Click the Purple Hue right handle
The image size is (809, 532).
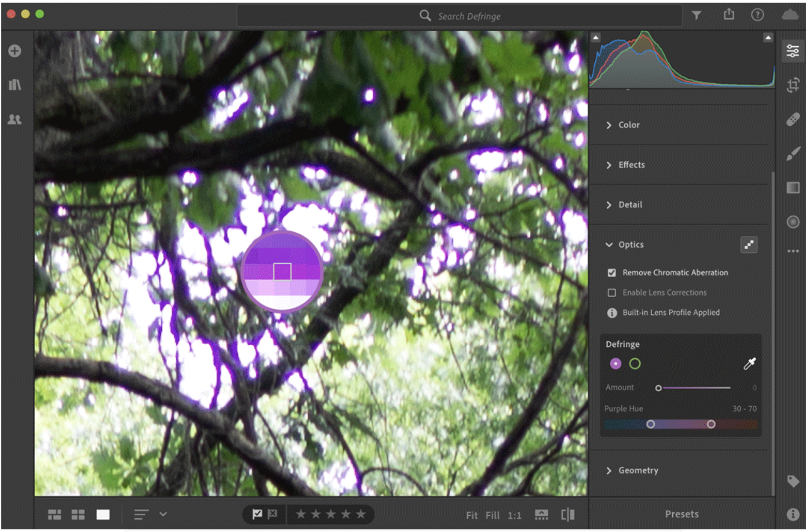(711, 424)
